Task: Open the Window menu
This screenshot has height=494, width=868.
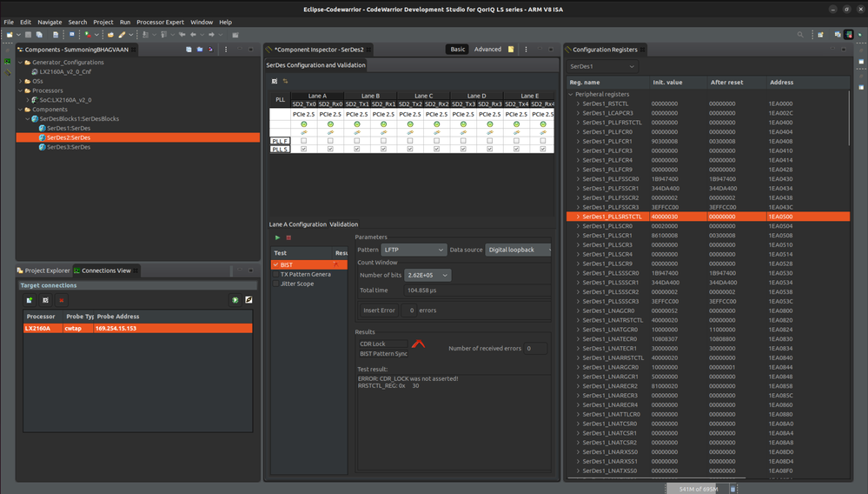Action: 202,22
